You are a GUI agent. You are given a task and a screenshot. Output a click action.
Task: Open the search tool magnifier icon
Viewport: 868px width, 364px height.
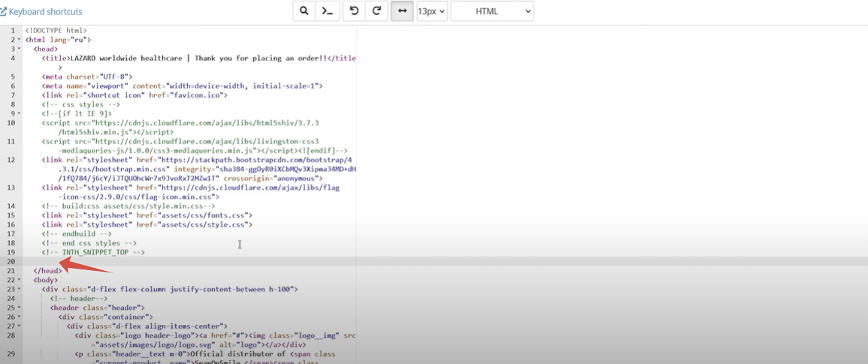(x=304, y=11)
